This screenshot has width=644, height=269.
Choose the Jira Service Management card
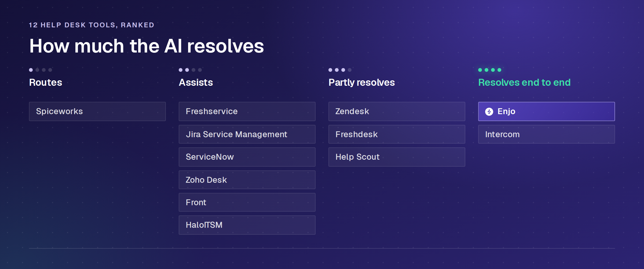(247, 134)
